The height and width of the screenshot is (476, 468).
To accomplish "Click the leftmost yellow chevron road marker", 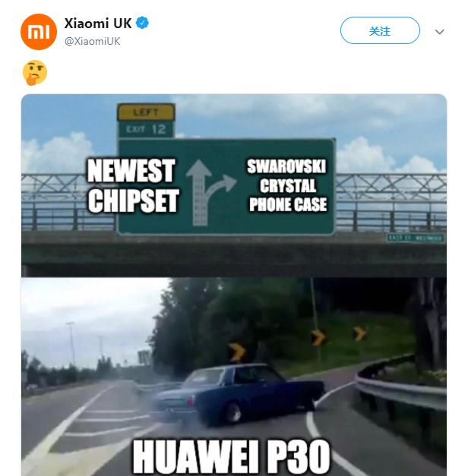I will click(x=237, y=352).
